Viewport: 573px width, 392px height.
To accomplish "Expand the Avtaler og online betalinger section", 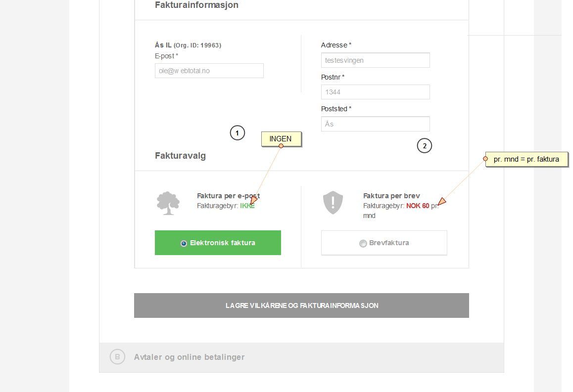I will (189, 357).
